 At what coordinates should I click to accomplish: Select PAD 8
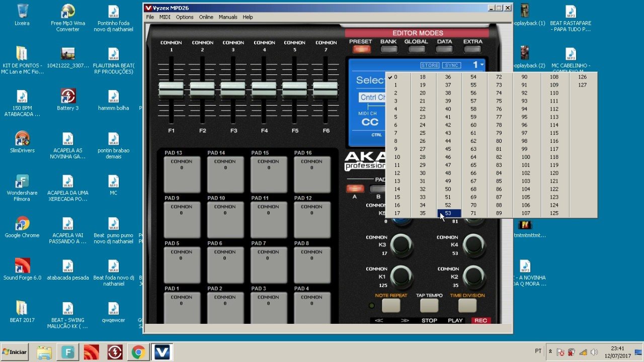coord(312,265)
